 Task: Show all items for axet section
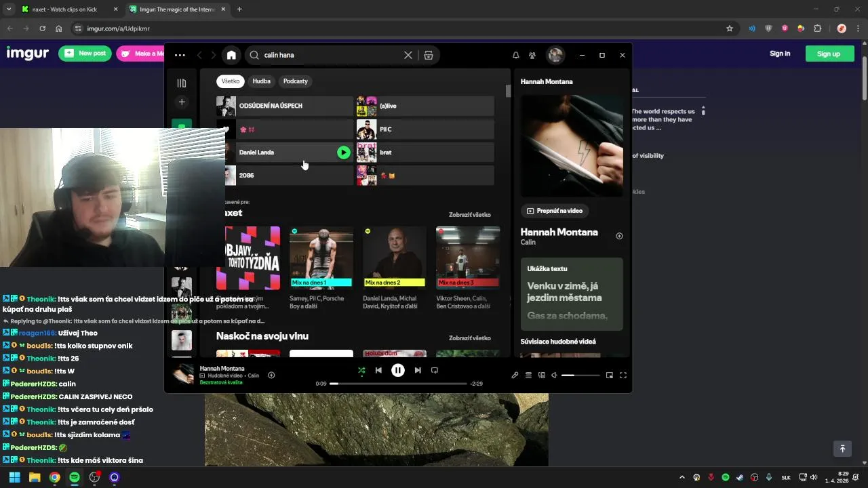(x=469, y=215)
